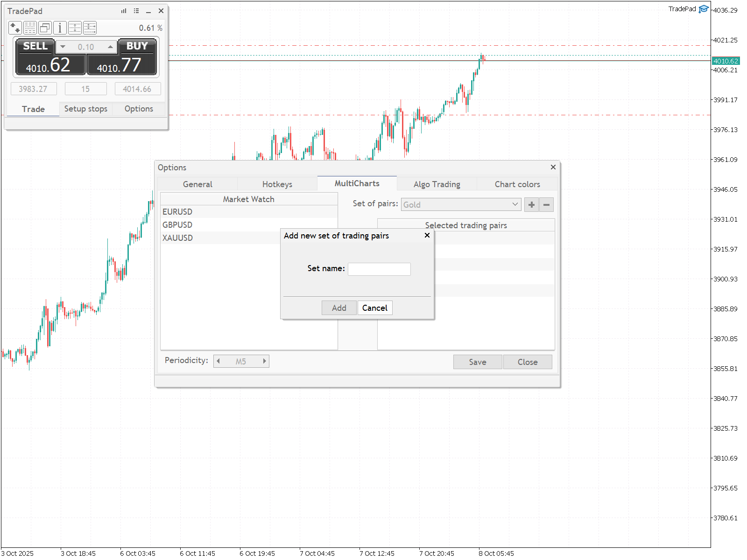
Task: Open the info 'i' icon in TradePad
Action: point(60,28)
